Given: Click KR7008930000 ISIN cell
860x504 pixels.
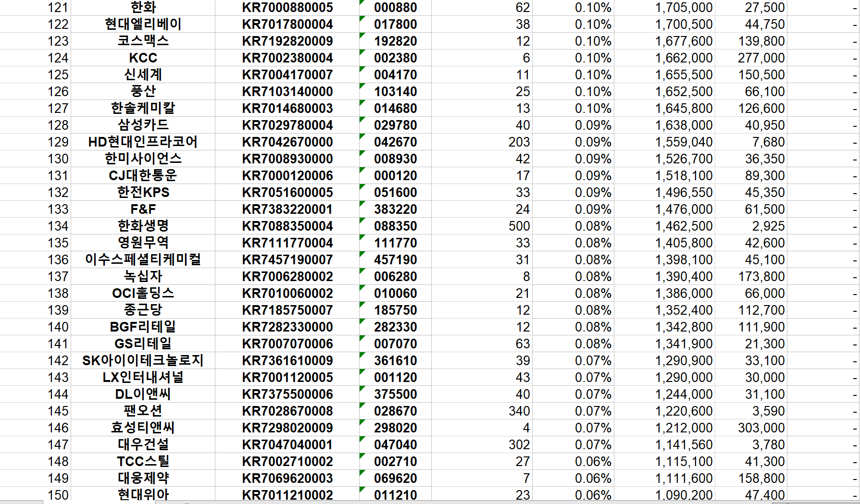Looking at the screenshot, I should (x=287, y=159).
